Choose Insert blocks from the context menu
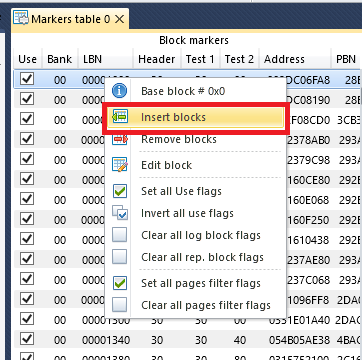 click(195, 117)
